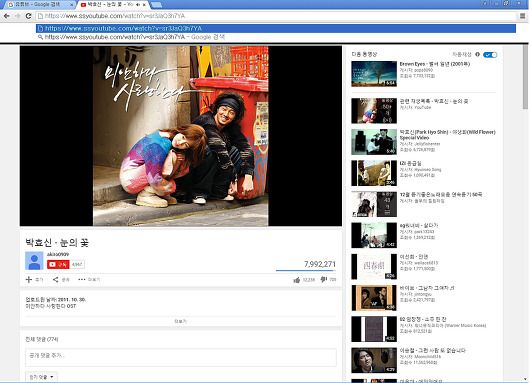The width and height of the screenshot is (530, 383).
Task: Open the Chrome hamburger menu
Action: click(523, 16)
